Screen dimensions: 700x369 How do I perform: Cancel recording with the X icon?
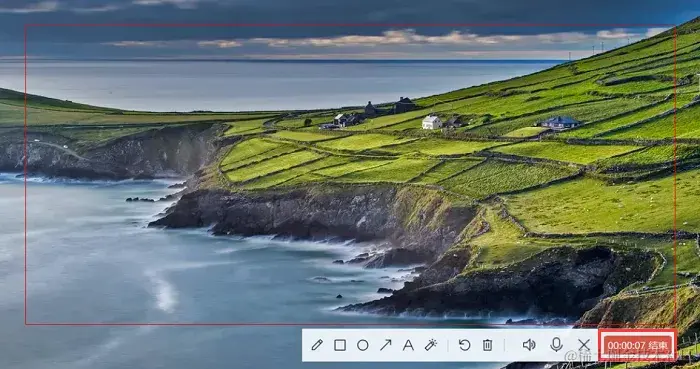tap(584, 344)
